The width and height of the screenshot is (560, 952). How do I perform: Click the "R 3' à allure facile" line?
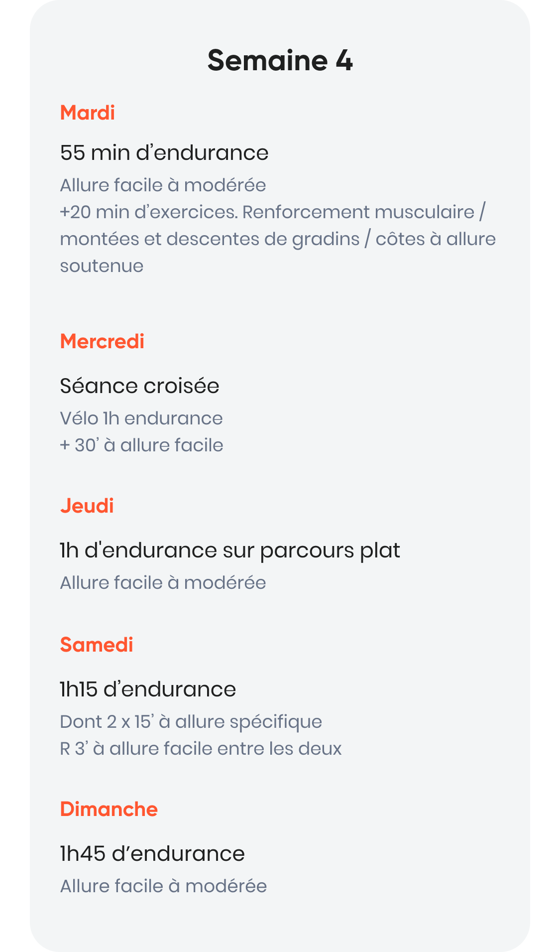click(x=201, y=749)
